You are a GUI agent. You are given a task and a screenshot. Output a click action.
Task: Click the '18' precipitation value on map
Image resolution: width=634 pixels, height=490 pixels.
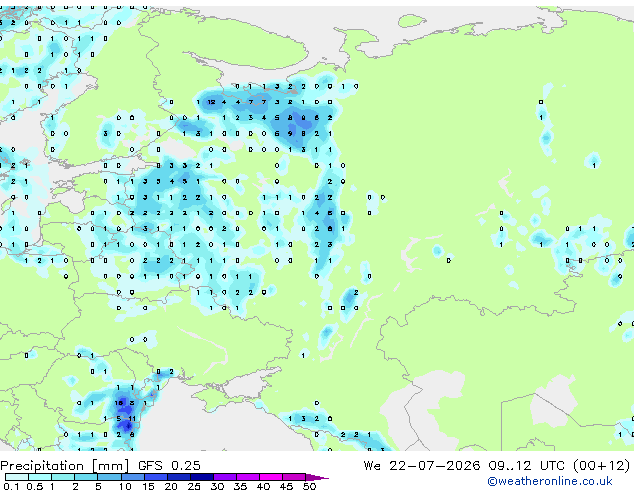pyautogui.click(x=118, y=403)
